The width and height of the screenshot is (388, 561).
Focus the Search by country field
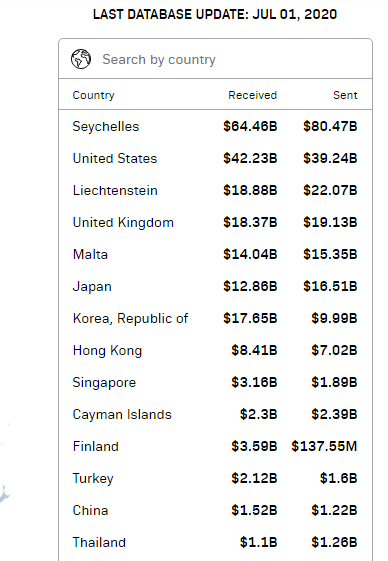215,59
